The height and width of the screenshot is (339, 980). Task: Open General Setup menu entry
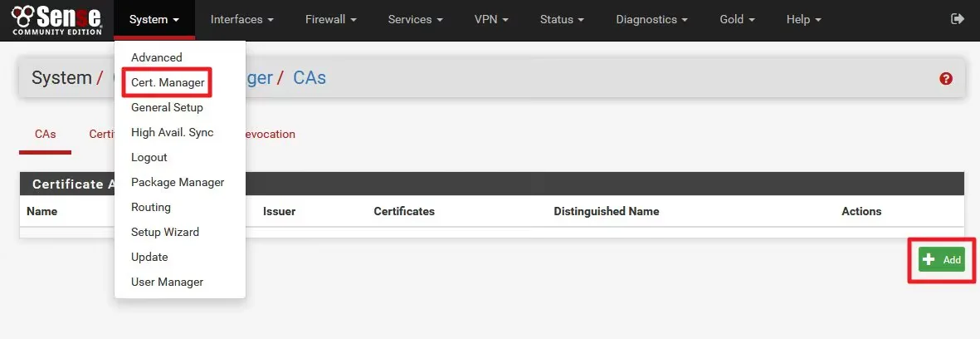[x=167, y=107]
